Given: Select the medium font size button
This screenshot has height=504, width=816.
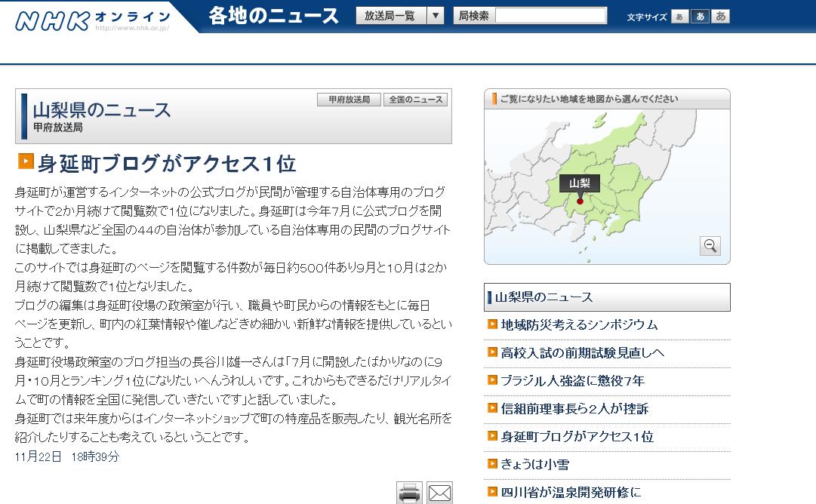Looking at the screenshot, I should (700, 17).
